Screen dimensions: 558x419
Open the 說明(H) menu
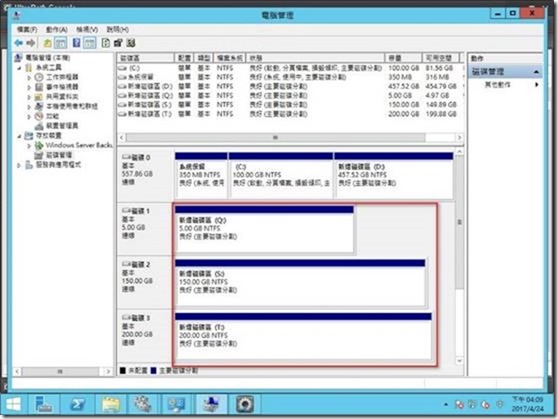point(117,29)
